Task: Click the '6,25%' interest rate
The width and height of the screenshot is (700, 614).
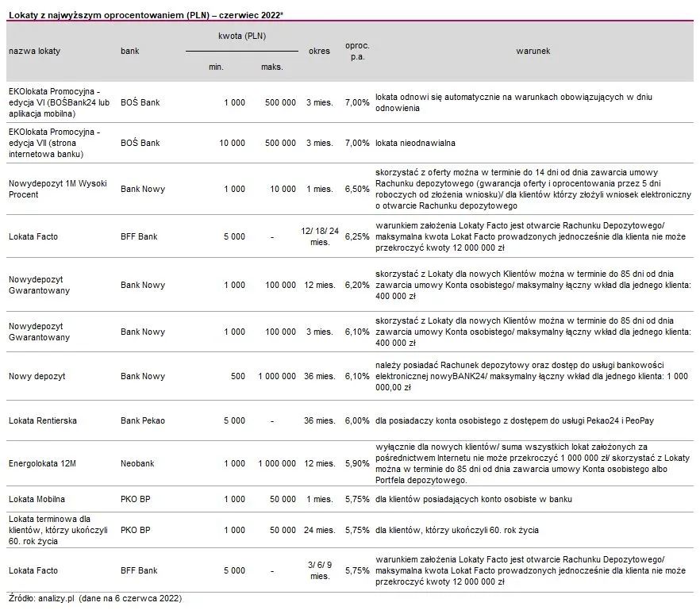Action: pos(357,236)
